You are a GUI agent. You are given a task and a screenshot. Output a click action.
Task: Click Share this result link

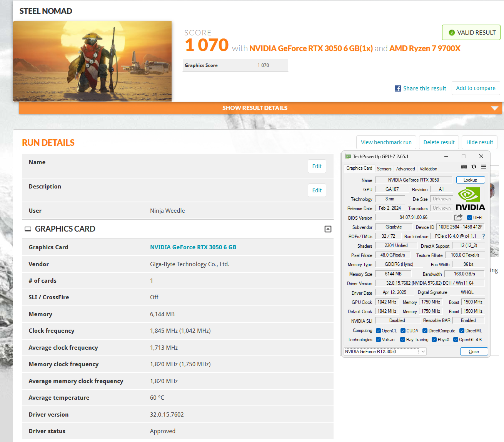click(425, 88)
